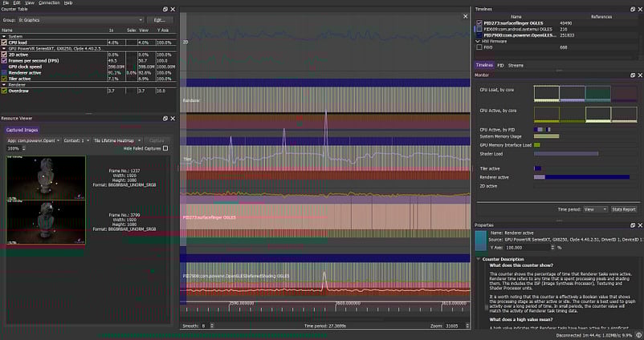Click PID273:surfaceflinger OGLES timeline label
This screenshot has height=340, width=644.
(x=210, y=217)
